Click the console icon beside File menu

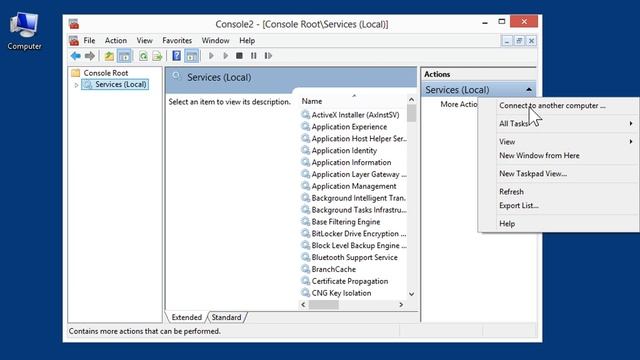pyautogui.click(x=74, y=40)
